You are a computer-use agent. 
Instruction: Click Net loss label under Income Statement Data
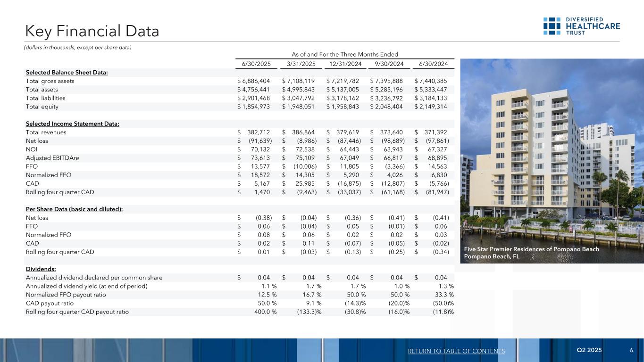pos(37,141)
